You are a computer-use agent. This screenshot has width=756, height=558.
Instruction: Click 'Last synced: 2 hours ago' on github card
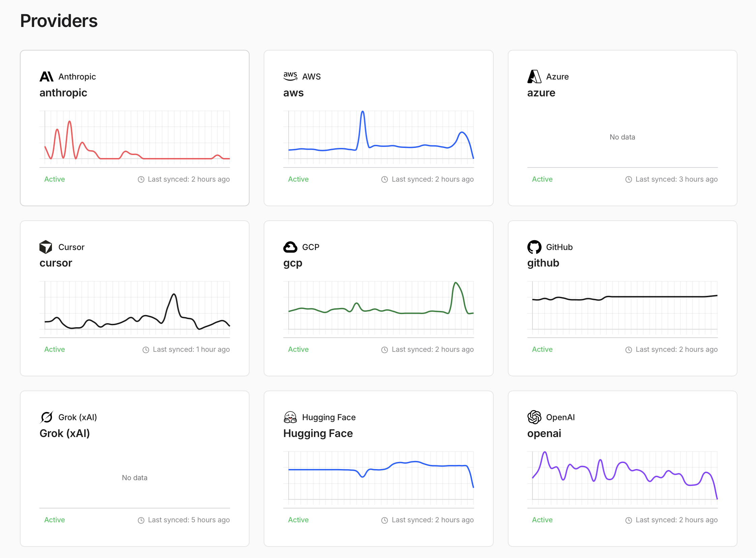[676, 349]
